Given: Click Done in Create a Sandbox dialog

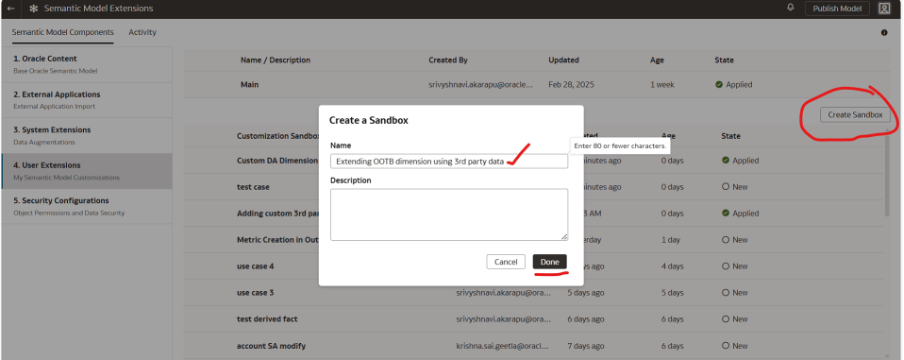Looking at the screenshot, I should (549, 262).
